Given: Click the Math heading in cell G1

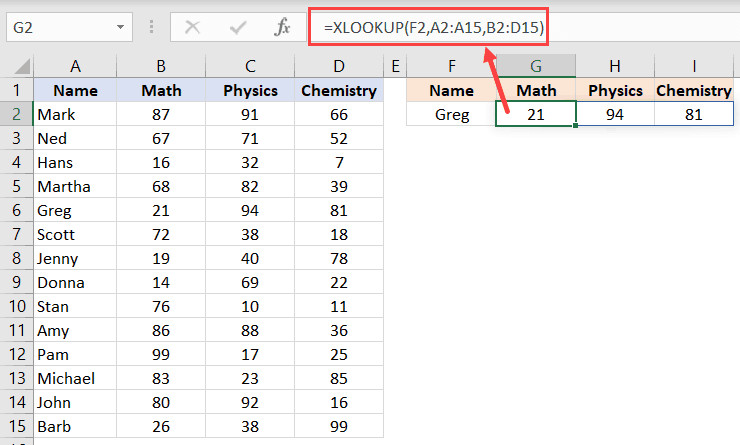Looking at the screenshot, I should click(x=536, y=90).
